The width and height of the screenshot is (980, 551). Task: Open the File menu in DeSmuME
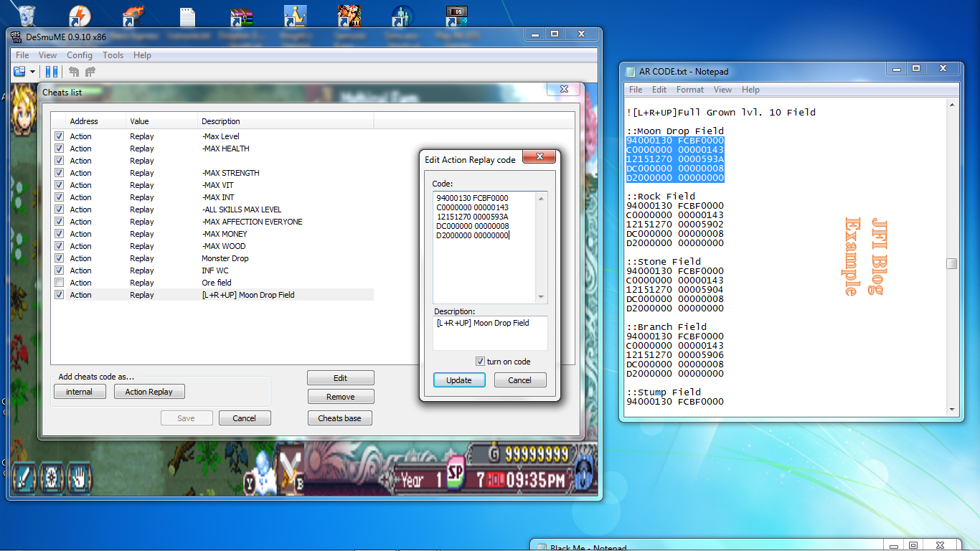22,55
